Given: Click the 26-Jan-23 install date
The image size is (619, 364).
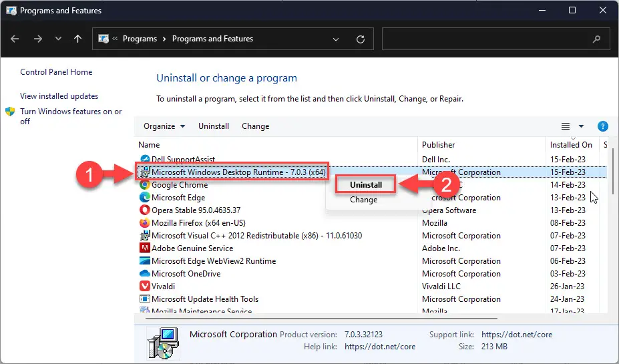Looking at the screenshot, I should [x=568, y=287].
